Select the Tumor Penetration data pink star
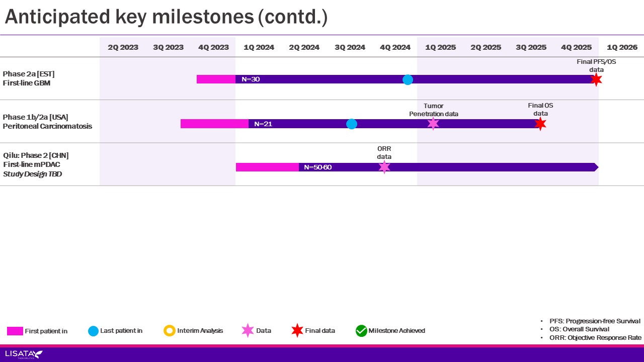The image size is (644, 362). (433, 124)
